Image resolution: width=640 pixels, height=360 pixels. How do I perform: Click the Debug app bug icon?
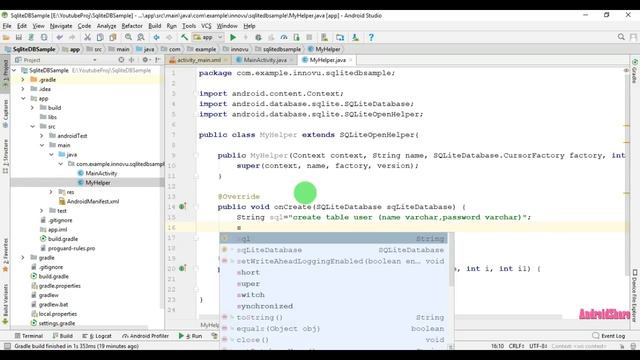[x=258, y=38]
